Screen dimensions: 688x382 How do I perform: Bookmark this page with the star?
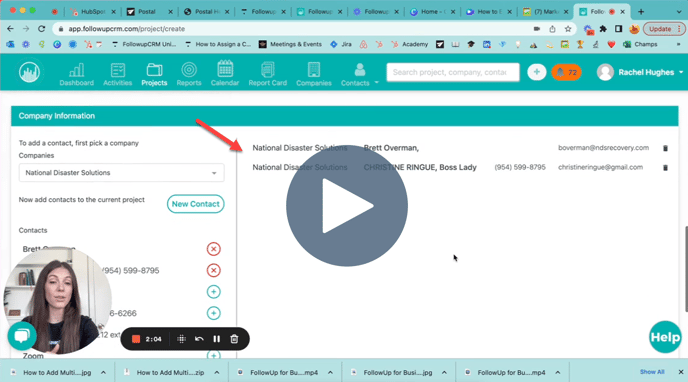(x=568, y=29)
